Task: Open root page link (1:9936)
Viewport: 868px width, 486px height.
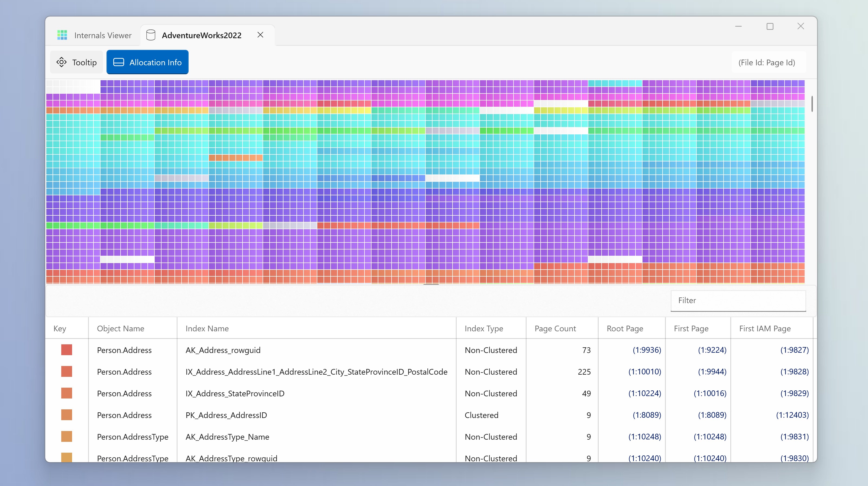Action: click(x=647, y=350)
